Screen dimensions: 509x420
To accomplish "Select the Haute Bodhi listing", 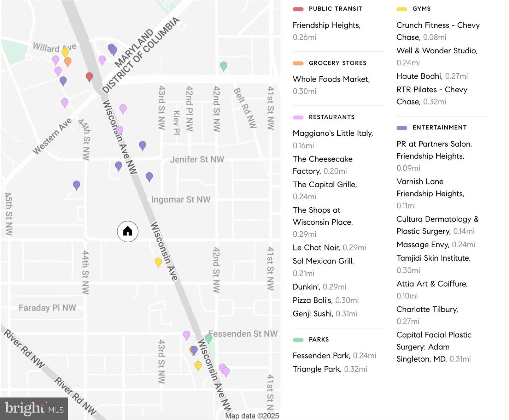I will (432, 76).
